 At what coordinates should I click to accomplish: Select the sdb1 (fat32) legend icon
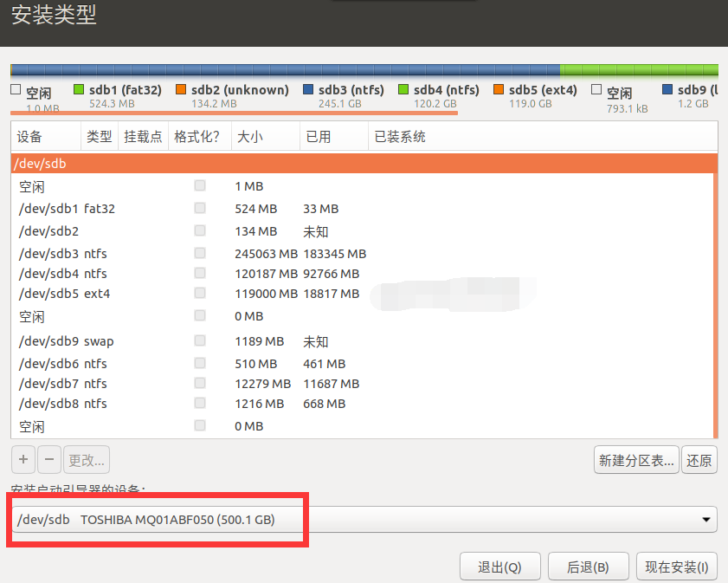pos(80,89)
